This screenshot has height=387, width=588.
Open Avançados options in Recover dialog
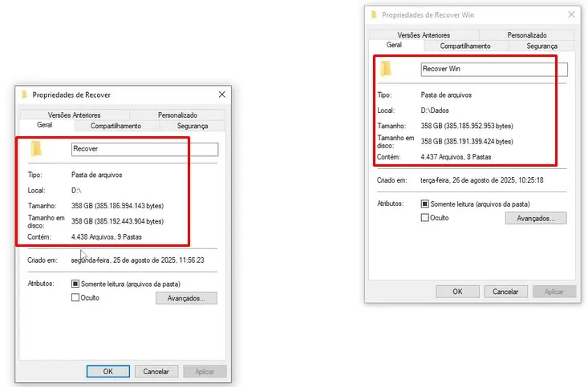point(186,298)
